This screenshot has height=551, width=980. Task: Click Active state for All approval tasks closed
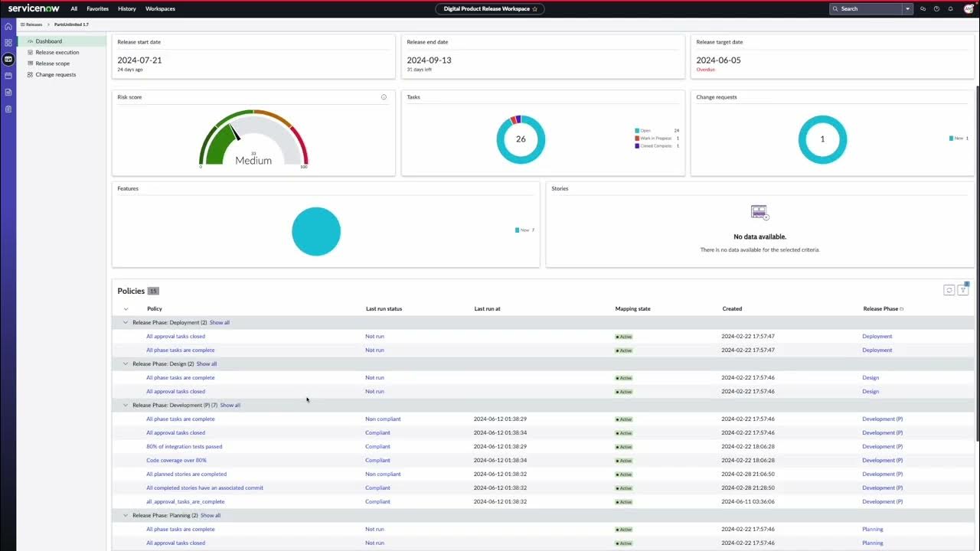pyautogui.click(x=623, y=336)
